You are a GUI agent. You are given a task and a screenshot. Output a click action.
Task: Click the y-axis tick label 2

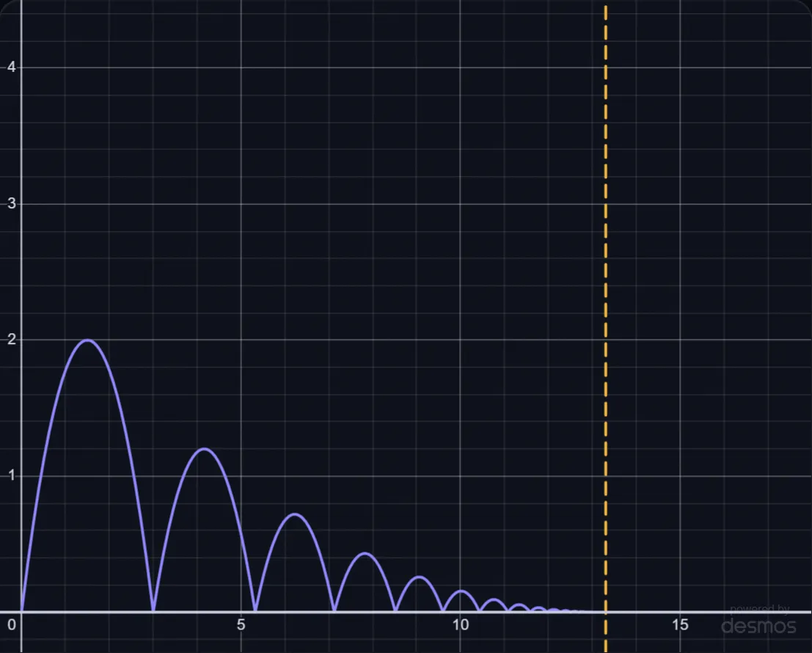(12, 339)
